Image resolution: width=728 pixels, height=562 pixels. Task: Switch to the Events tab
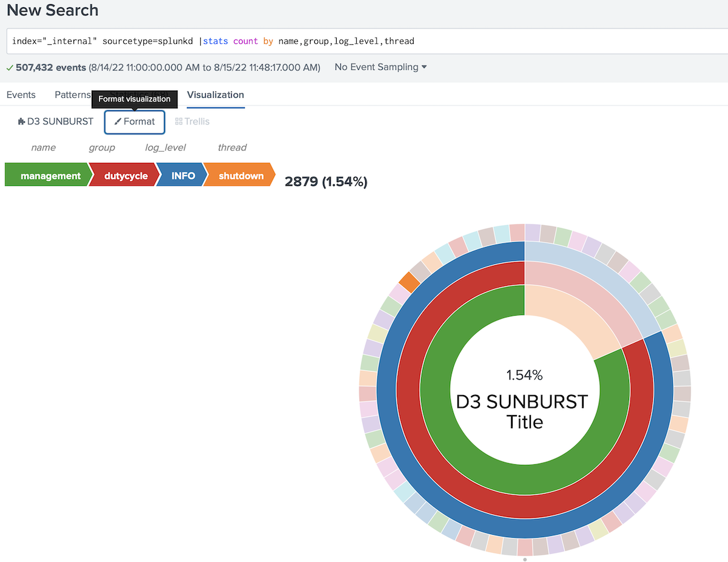click(21, 95)
